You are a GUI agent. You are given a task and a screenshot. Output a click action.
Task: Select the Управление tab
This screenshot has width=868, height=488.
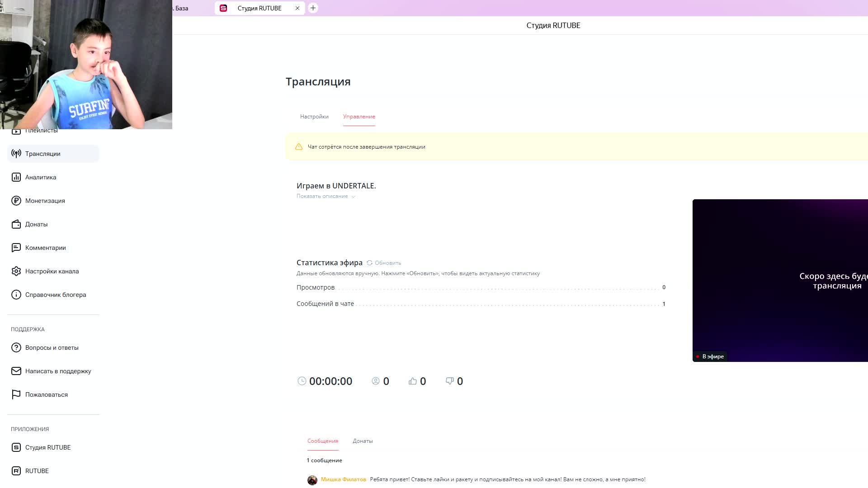(359, 117)
